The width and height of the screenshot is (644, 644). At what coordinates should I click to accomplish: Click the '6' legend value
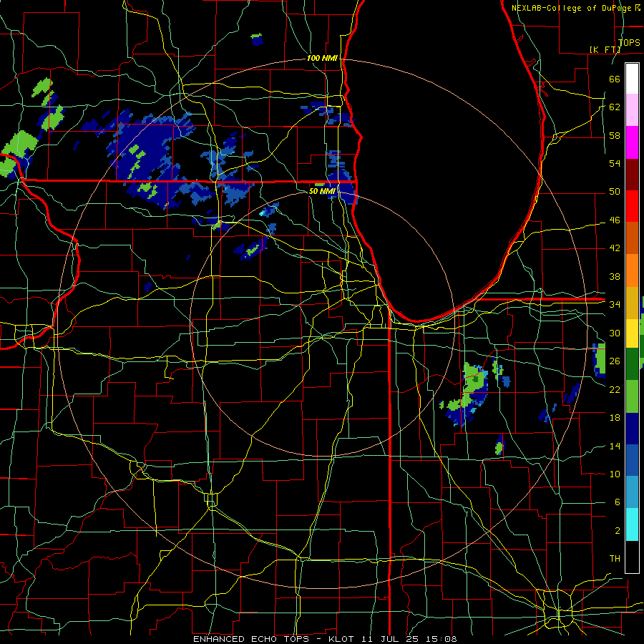(x=617, y=502)
